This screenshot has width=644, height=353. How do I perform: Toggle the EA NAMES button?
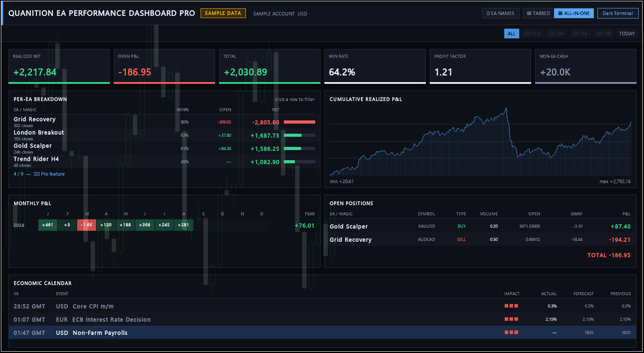[x=501, y=13]
